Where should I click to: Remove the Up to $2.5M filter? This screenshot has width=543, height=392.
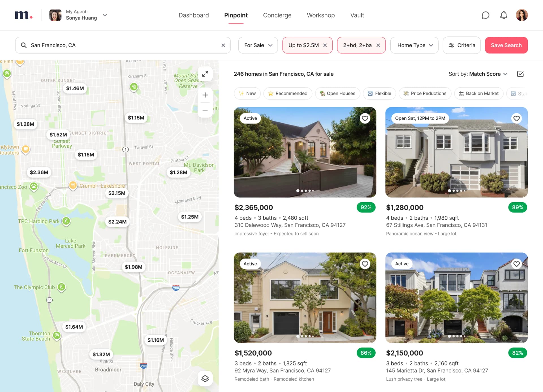tap(325, 45)
